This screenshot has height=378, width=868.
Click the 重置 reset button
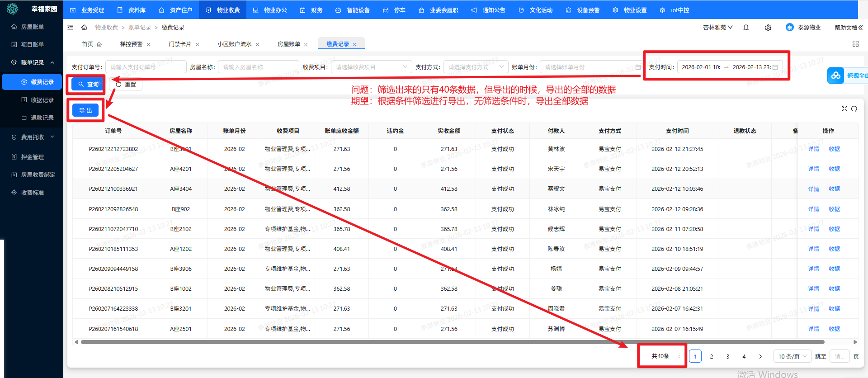126,84
